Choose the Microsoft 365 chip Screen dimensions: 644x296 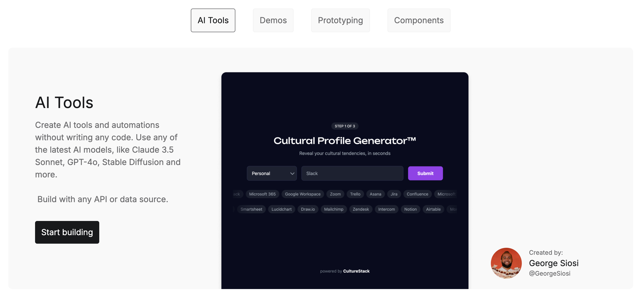pyautogui.click(x=262, y=194)
